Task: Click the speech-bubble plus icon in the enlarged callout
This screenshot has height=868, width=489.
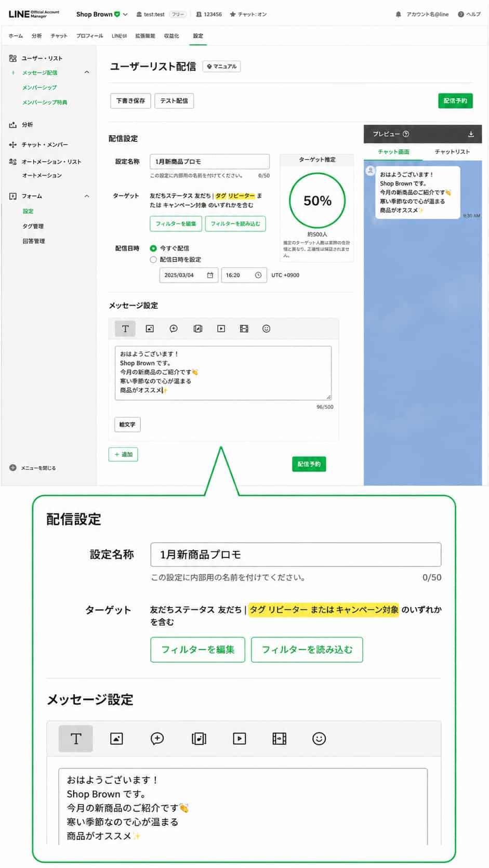Action: point(157,739)
